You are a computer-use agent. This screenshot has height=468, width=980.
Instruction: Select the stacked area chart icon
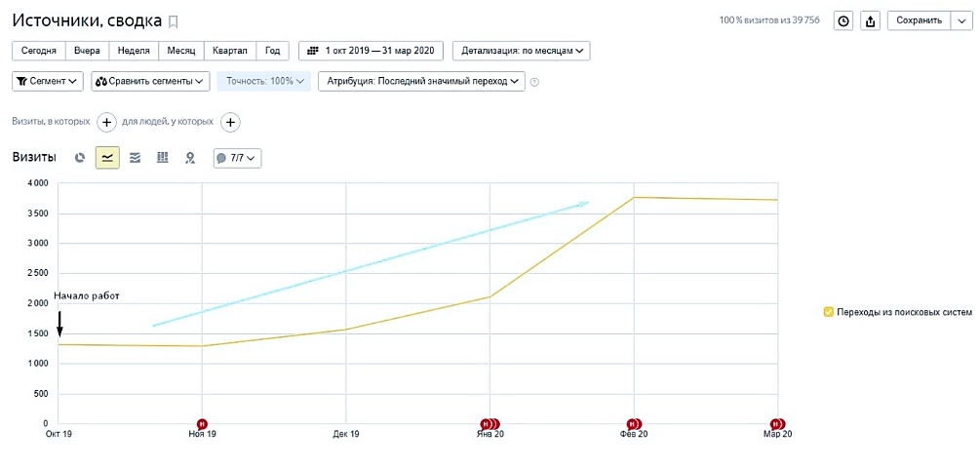[x=135, y=158]
